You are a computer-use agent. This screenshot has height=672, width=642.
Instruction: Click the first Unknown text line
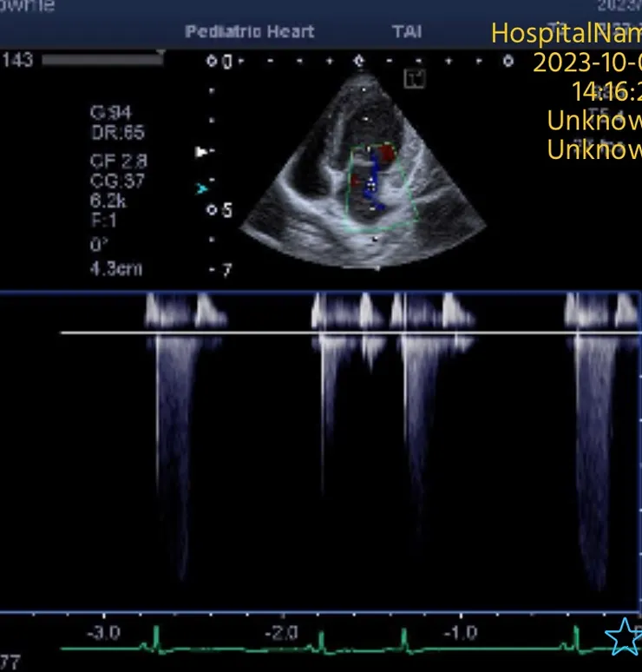(x=594, y=121)
